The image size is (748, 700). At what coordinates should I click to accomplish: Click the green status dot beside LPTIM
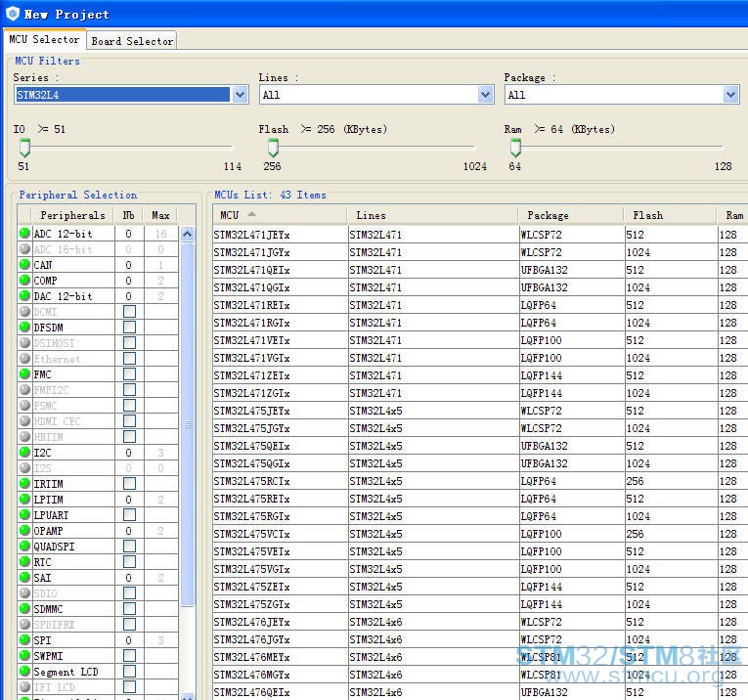[x=24, y=500]
